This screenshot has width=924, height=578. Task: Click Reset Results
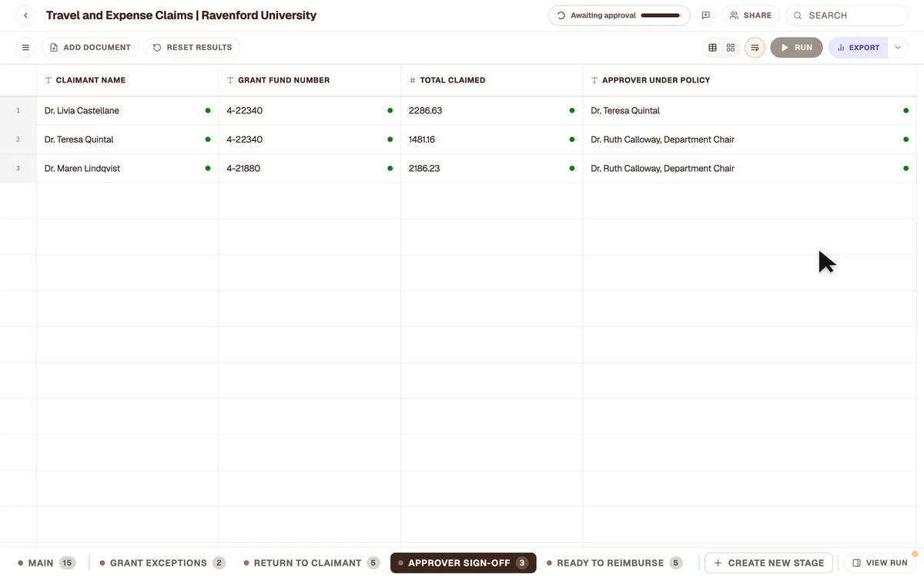[192, 48]
